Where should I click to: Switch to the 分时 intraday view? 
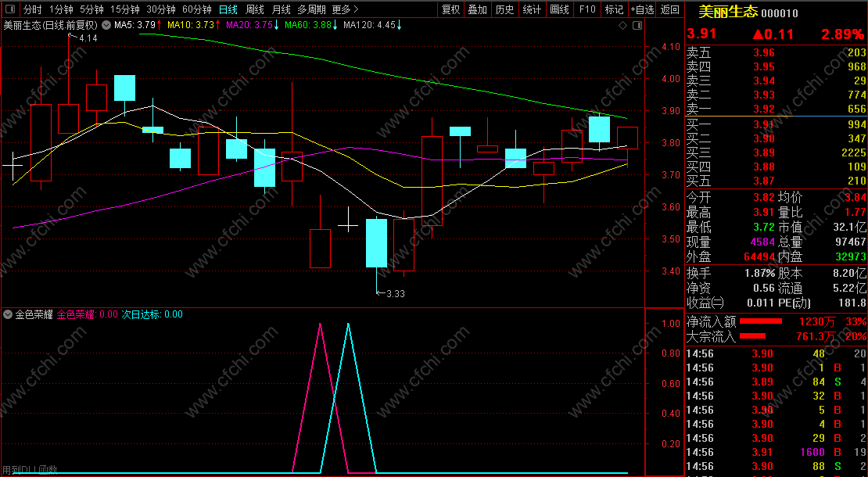(32, 9)
